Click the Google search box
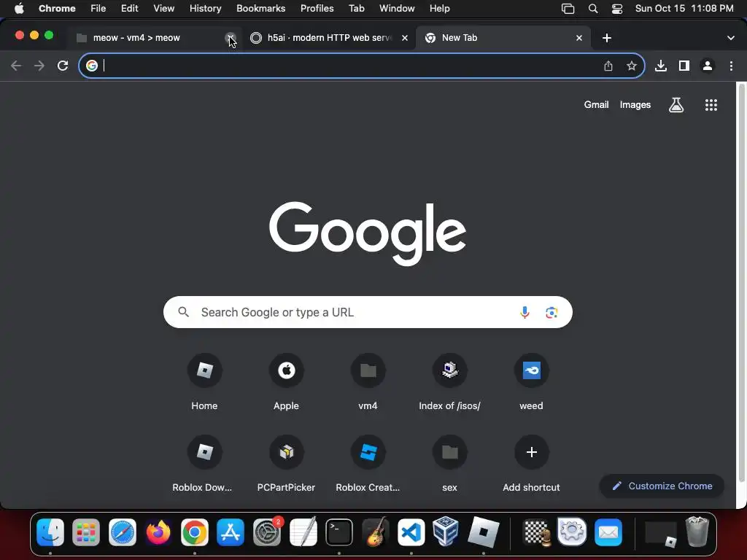Image resolution: width=747 pixels, height=560 pixels. click(x=368, y=312)
